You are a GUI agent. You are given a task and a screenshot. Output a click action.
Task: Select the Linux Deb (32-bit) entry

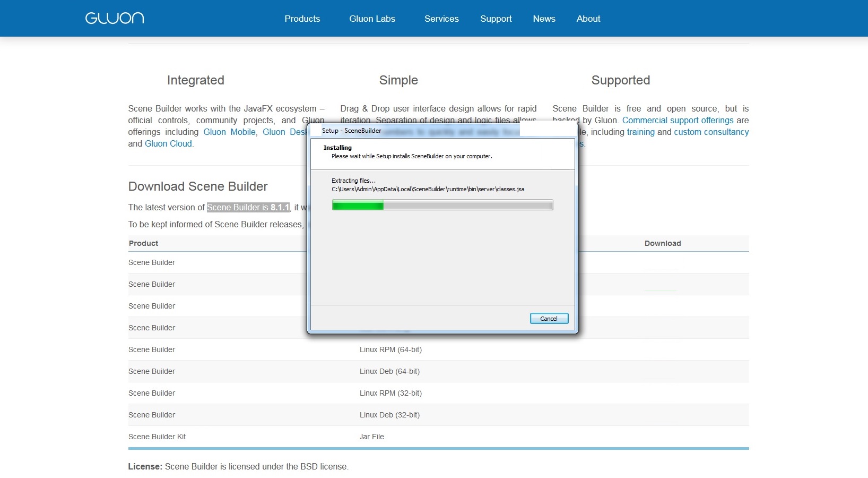389,415
